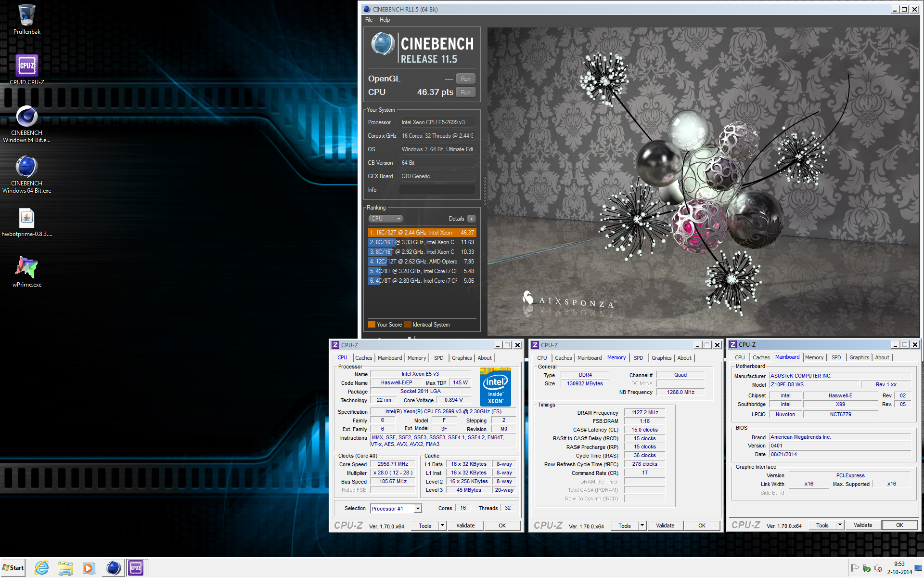This screenshot has width=924, height=578.
Task: Open Internet Explorer from the taskbar
Action: [x=42, y=568]
